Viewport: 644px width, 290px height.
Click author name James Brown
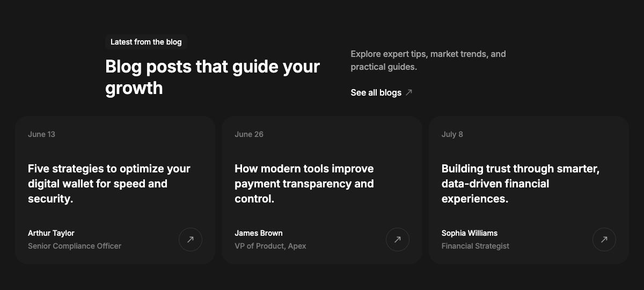259,233
